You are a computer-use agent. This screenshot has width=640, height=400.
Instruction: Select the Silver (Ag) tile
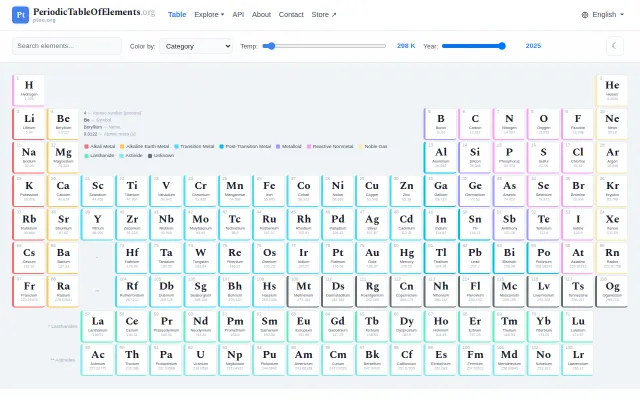pyautogui.click(x=372, y=224)
